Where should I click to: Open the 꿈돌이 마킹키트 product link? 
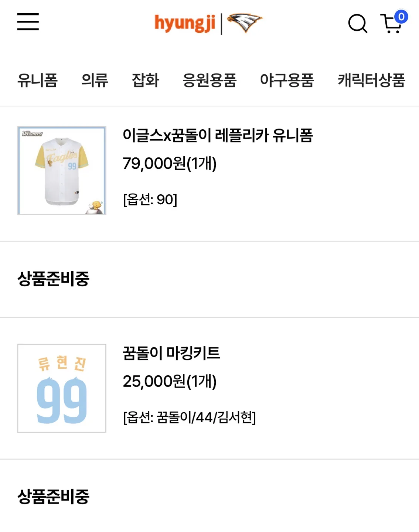pos(171,353)
